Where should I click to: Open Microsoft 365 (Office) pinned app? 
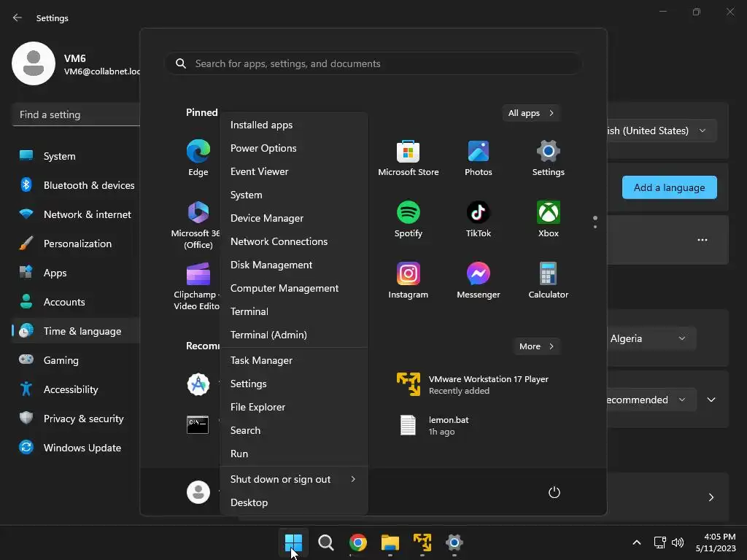pos(196,225)
